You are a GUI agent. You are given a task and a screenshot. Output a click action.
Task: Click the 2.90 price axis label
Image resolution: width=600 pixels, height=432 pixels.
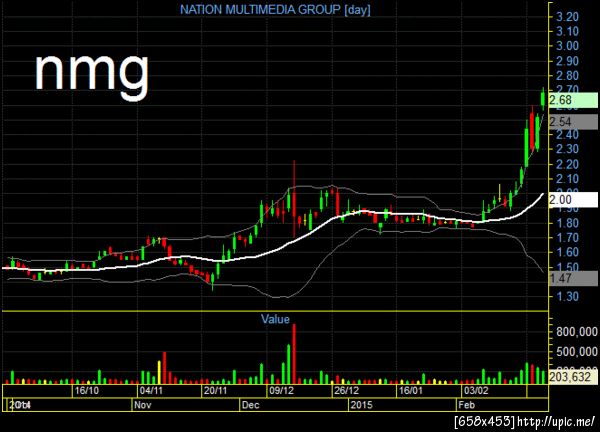(x=567, y=61)
